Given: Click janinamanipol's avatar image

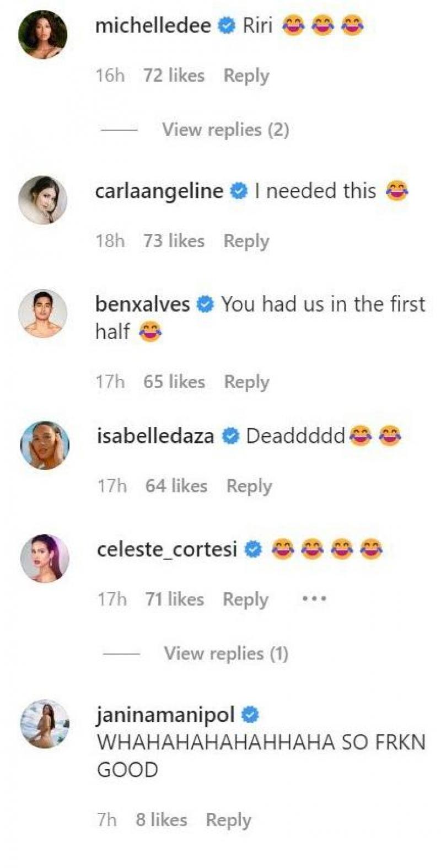Looking at the screenshot, I should [x=45, y=724].
